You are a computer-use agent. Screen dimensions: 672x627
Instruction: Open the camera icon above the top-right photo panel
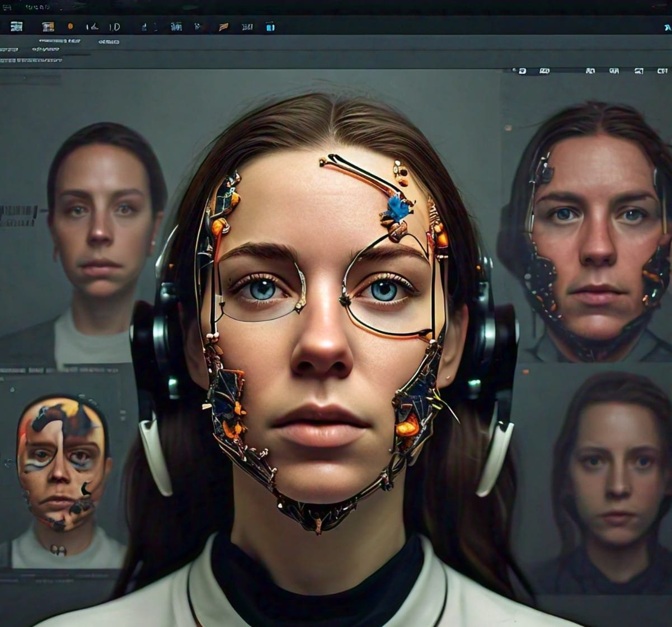(521, 71)
